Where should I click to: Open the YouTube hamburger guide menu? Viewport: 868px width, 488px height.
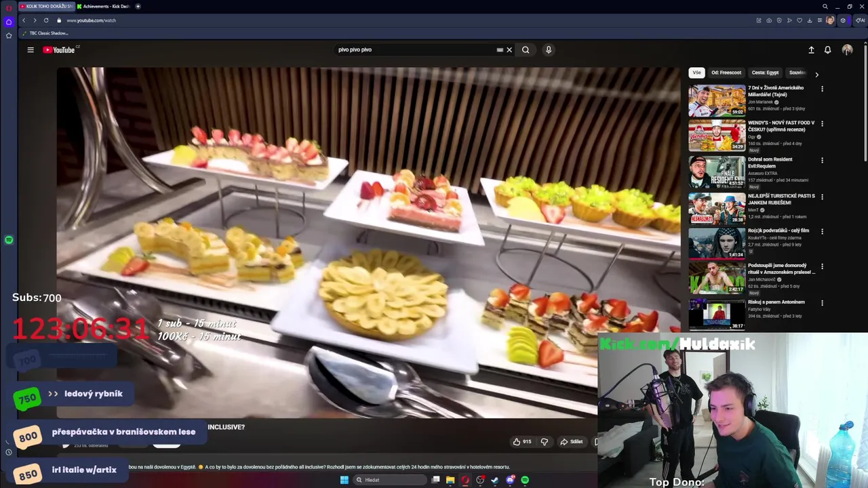[31, 49]
